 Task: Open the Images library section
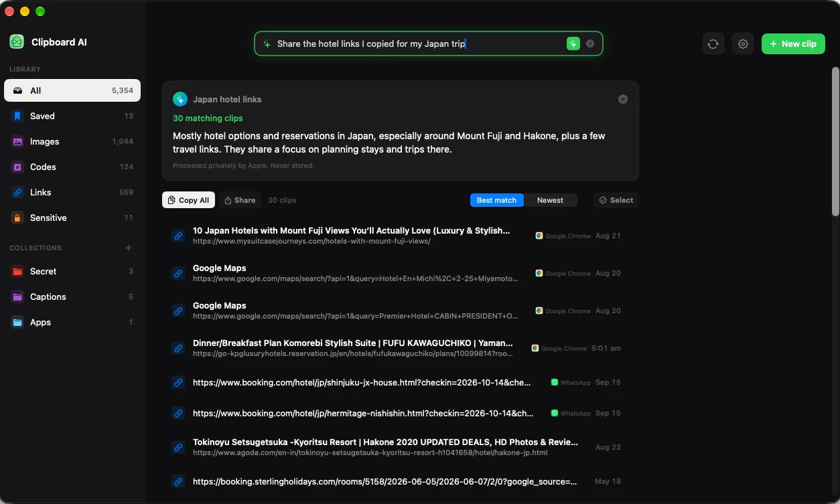72,141
